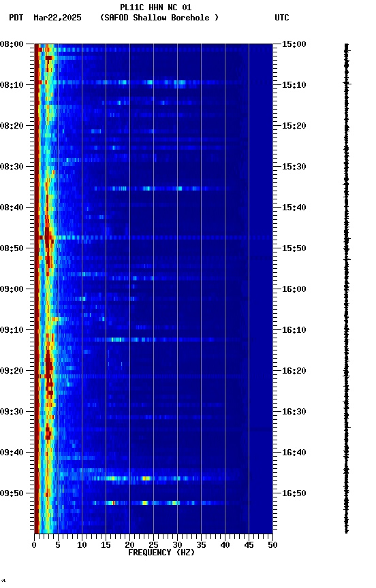This screenshot has width=376, height=588.
Task: Click the 0 Hz frequency tick label
Action: tap(34, 545)
